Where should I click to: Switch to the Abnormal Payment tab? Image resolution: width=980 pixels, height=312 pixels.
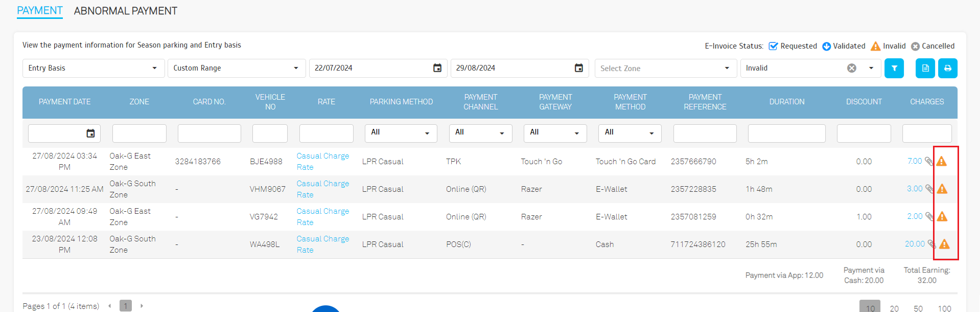pyautogui.click(x=126, y=11)
